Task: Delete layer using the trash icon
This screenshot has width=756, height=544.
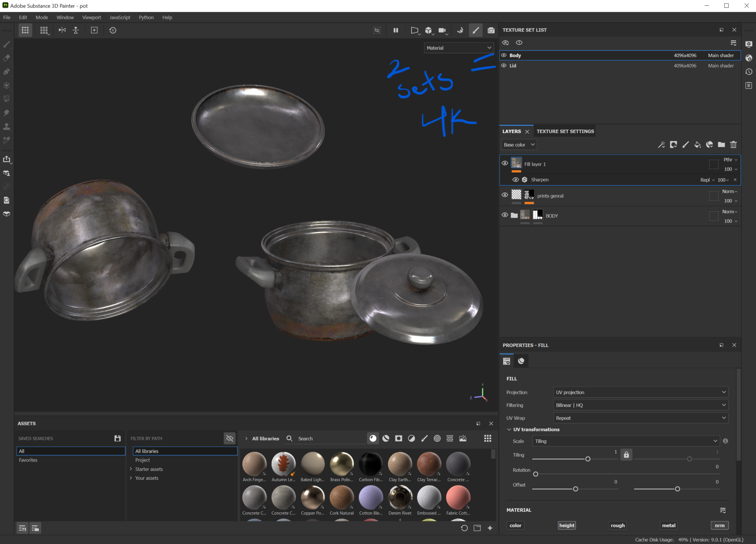Action: coord(733,145)
